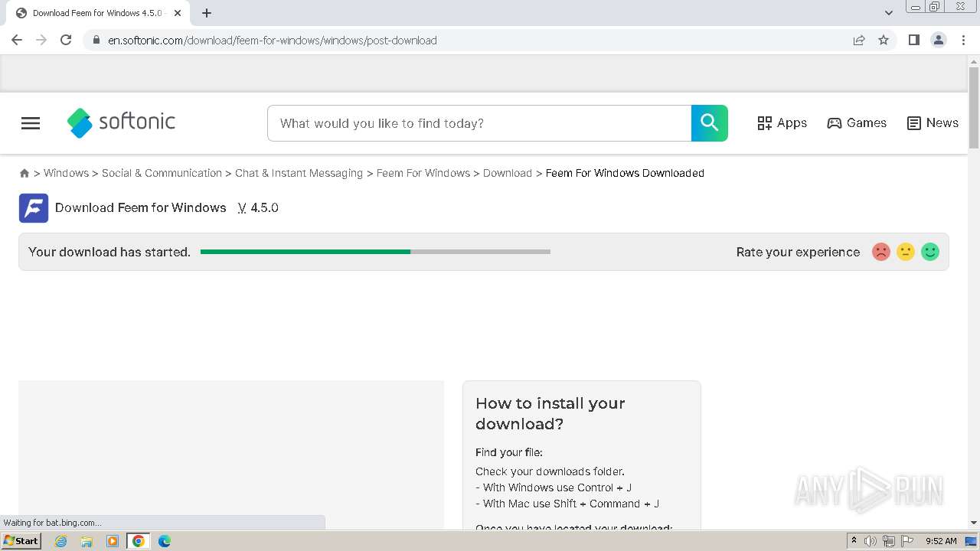The width and height of the screenshot is (980, 551).
Task: Click the address bar URL
Action: pos(273,41)
